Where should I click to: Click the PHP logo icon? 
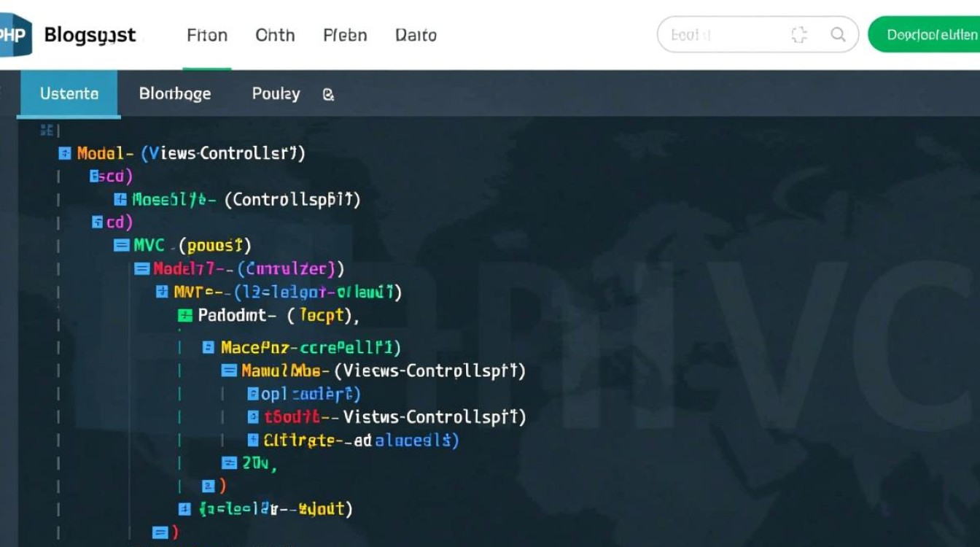(15, 34)
